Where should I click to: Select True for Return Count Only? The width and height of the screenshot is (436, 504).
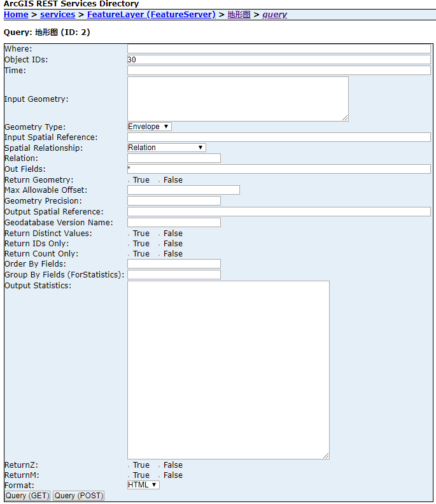tap(129, 256)
